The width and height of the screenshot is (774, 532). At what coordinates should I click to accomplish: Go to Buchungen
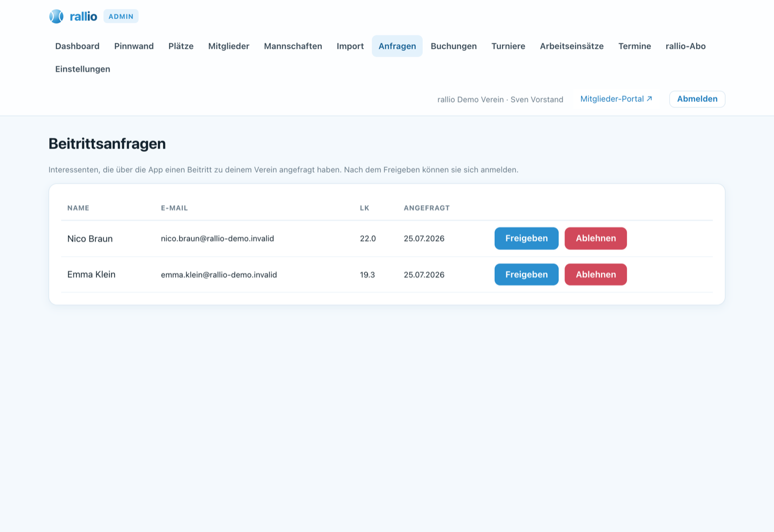tap(454, 46)
